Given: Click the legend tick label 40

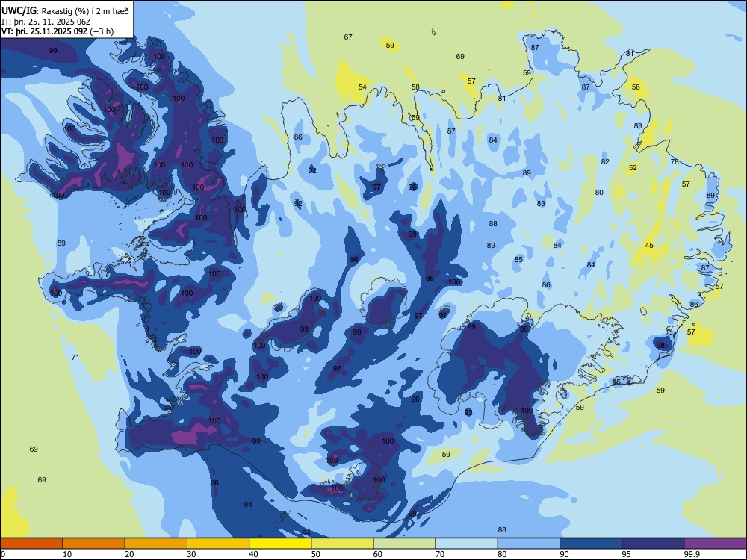Looking at the screenshot, I should point(253,554).
